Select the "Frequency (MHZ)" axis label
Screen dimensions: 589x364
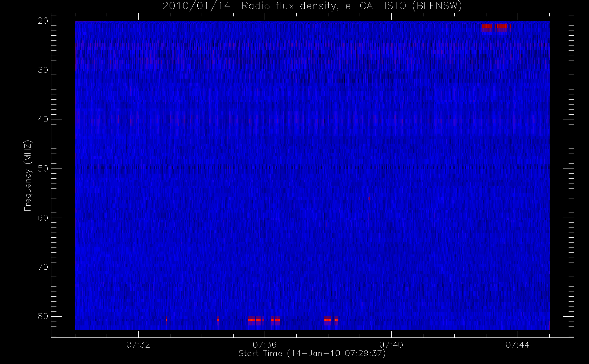point(28,175)
